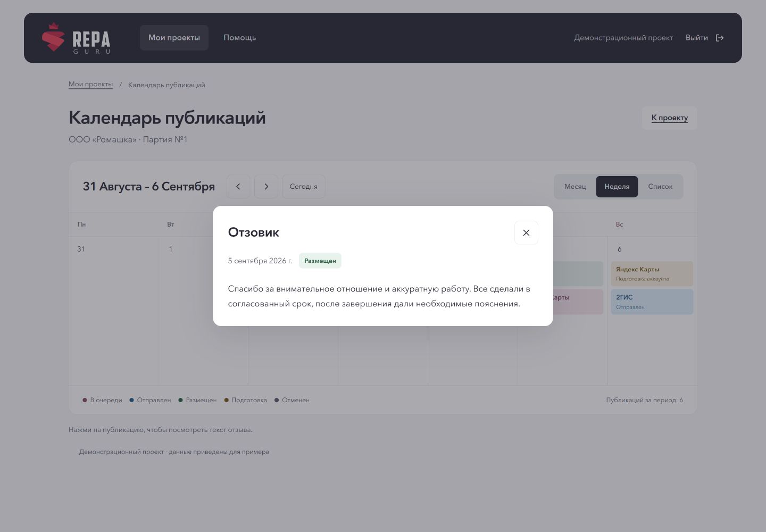Close the Отзовик review dialog

(x=526, y=232)
